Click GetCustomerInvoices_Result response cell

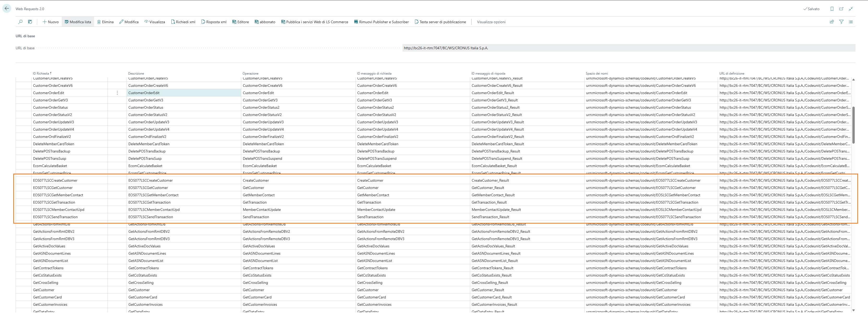pos(527,304)
